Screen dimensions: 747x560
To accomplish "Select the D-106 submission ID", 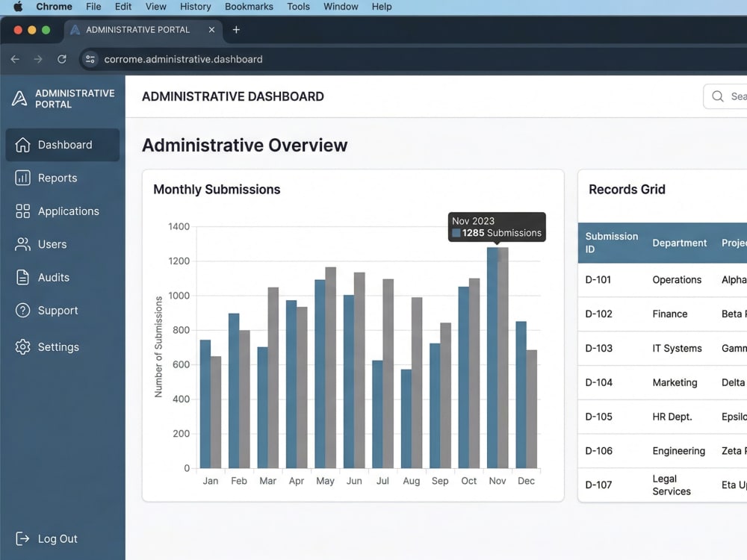I will pos(598,451).
